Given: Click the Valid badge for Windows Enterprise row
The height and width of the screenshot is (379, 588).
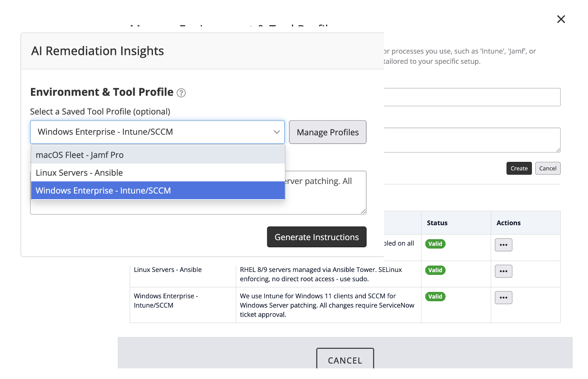Looking at the screenshot, I should [435, 297].
